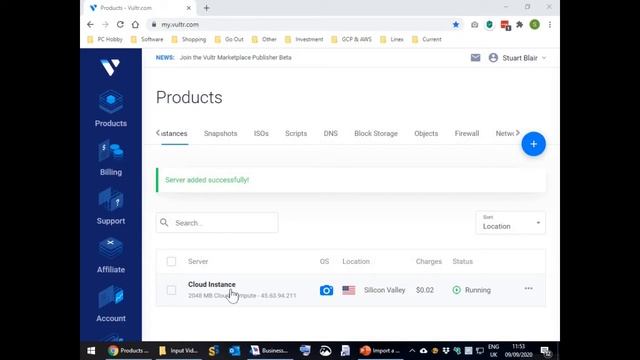
Task: Click the camera OS icon for Cloud Instance
Action: pos(326,290)
